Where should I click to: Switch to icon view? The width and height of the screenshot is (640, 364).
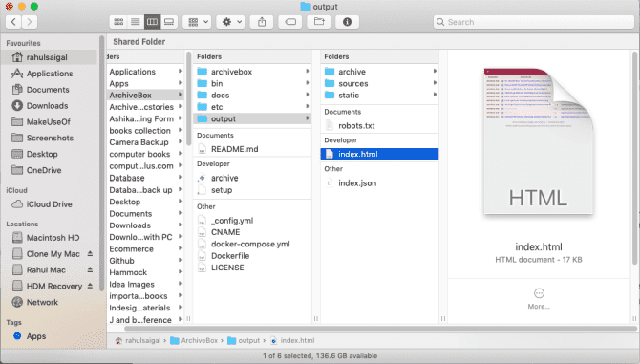pyautogui.click(x=118, y=22)
